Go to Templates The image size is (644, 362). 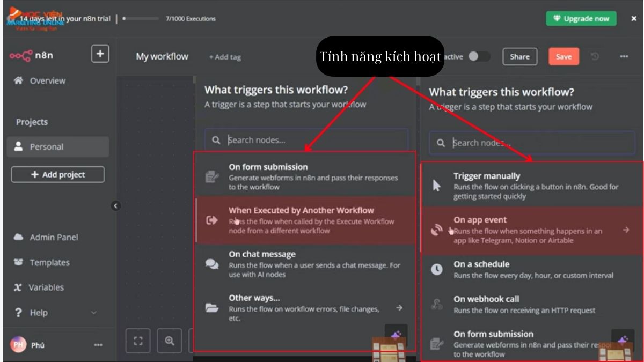(42, 262)
